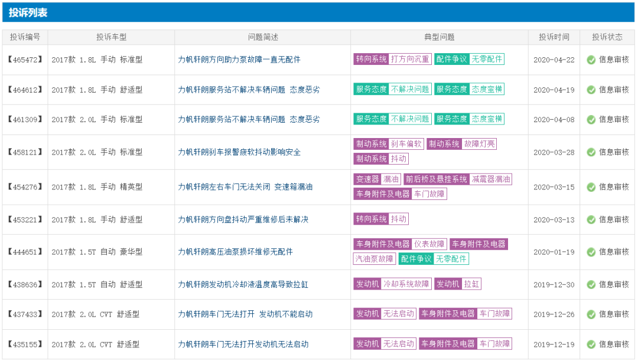Click complaint number 【435155】

point(25,344)
